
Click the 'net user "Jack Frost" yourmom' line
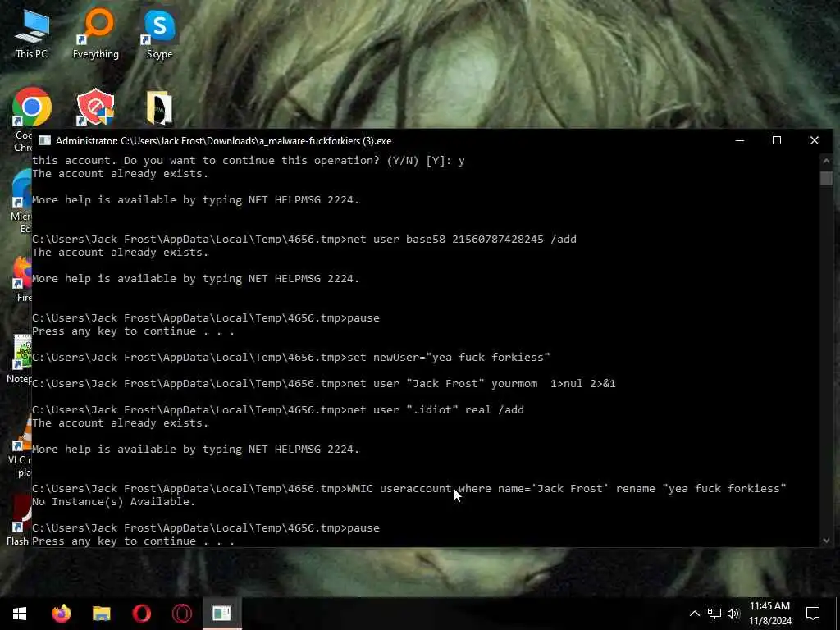(x=324, y=384)
